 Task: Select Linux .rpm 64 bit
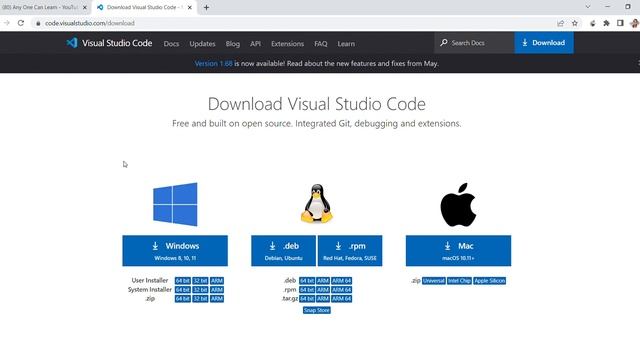pyautogui.click(x=307, y=290)
